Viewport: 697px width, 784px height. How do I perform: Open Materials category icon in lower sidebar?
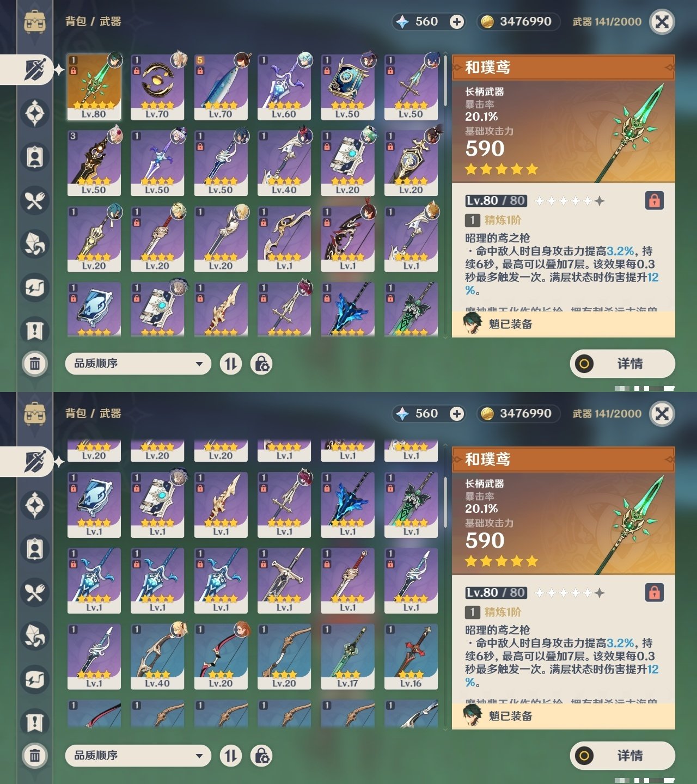coord(35,636)
